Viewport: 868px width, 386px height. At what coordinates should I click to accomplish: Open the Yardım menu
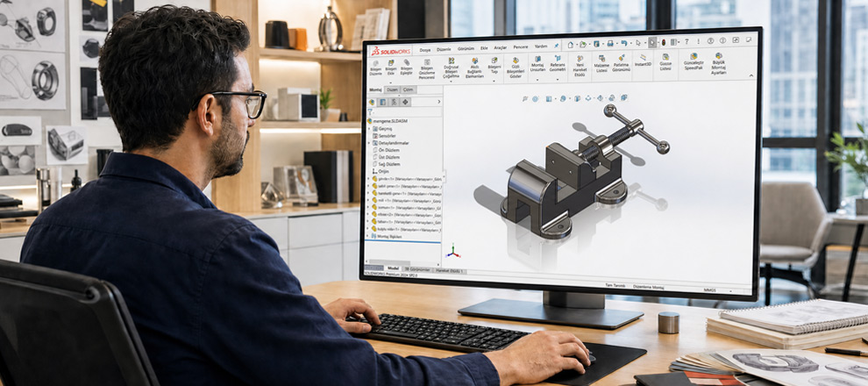[541, 46]
